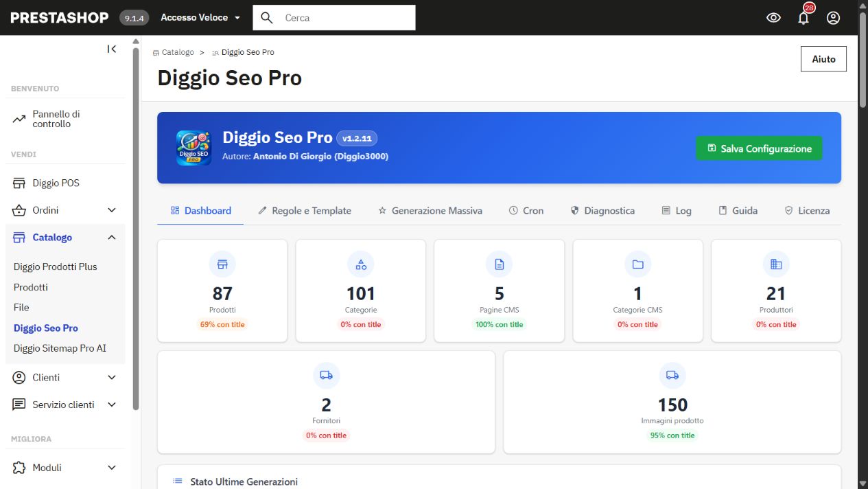Open Prodotti in Catalogo submenu
Image resolution: width=868 pixels, height=489 pixels.
pos(31,287)
